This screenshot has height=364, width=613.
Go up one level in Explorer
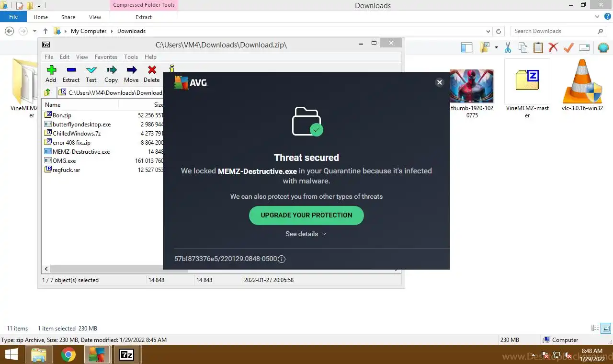coord(45,31)
